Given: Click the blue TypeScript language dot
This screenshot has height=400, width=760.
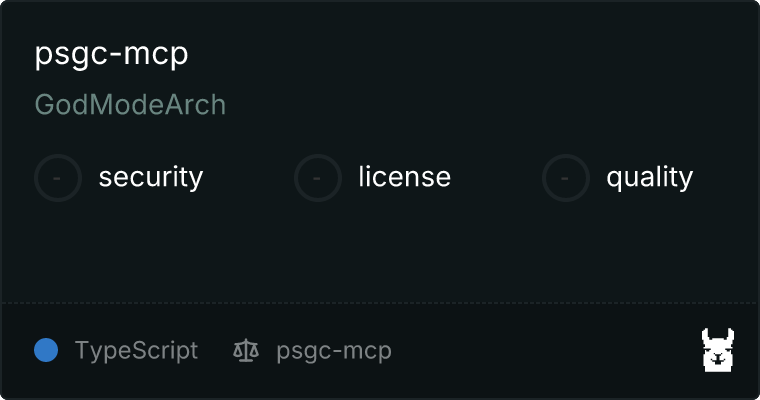Looking at the screenshot, I should (46, 350).
